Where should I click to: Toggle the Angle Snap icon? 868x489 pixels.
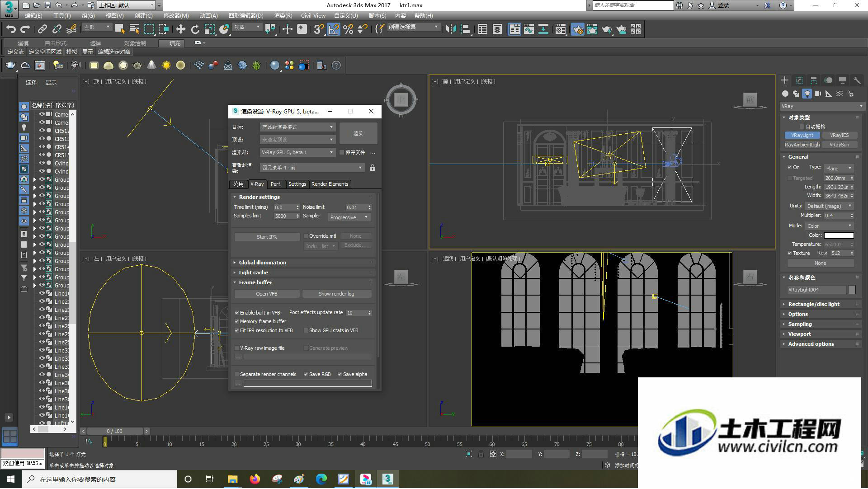(333, 29)
